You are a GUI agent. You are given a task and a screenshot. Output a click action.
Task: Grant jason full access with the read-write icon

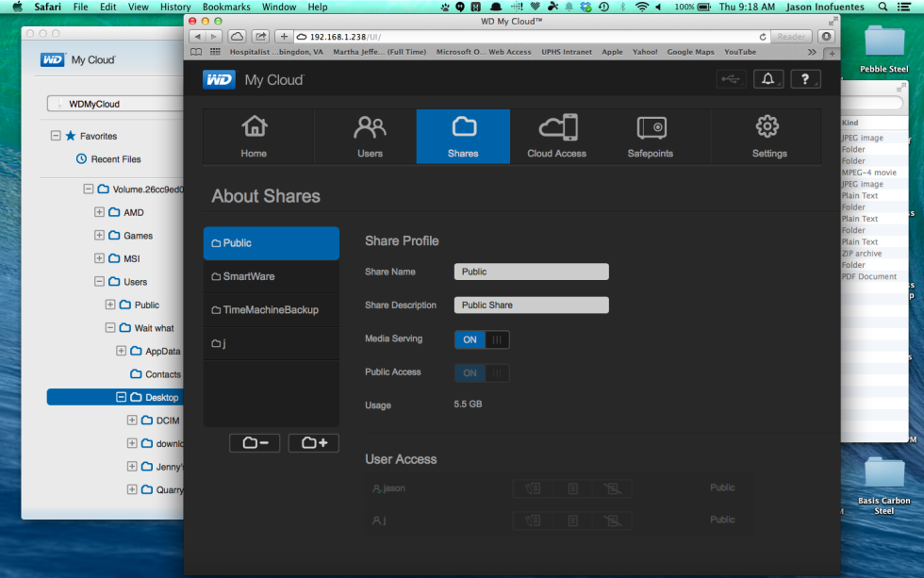(533, 488)
